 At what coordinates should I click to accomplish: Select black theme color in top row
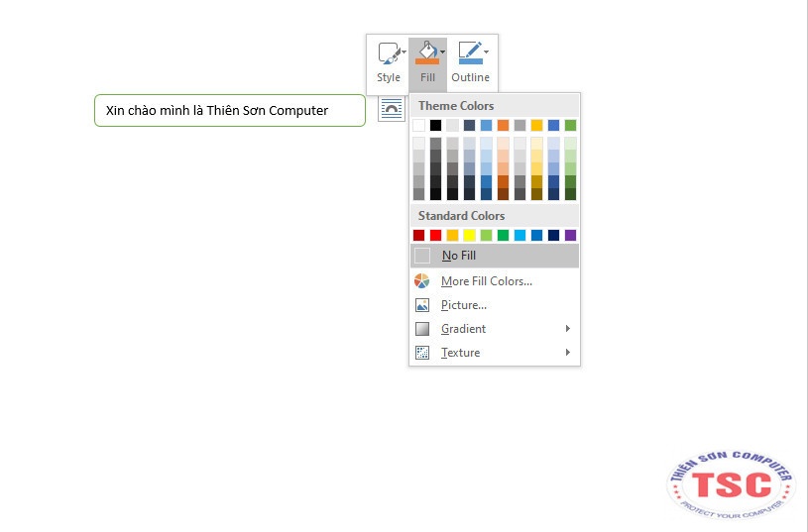pyautogui.click(x=435, y=125)
